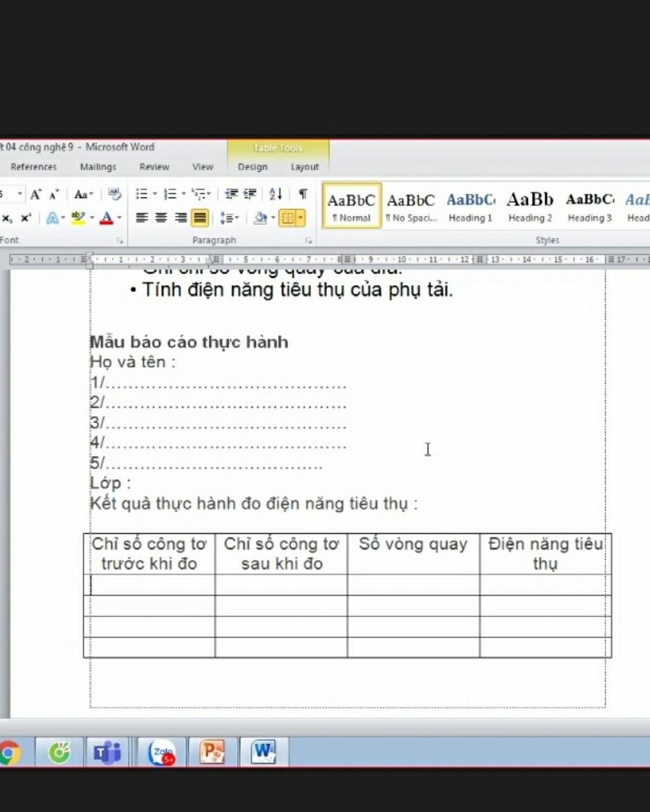Click the Borders icon

[x=288, y=218]
